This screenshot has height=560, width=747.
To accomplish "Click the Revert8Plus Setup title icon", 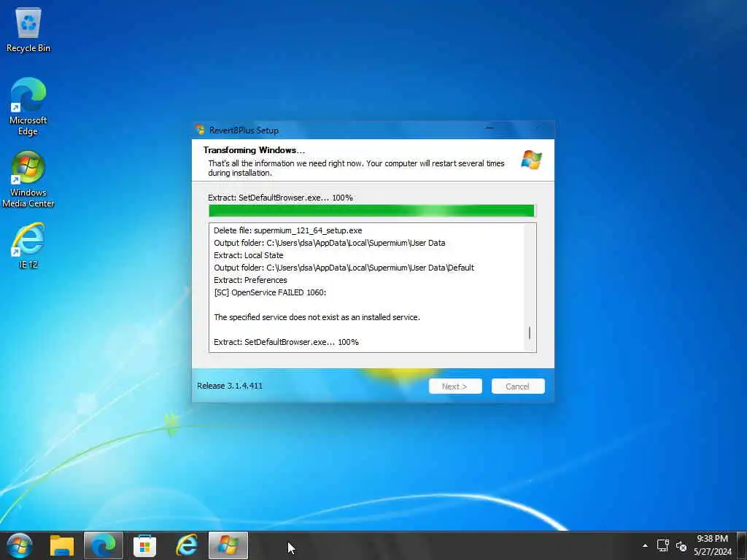I will (200, 130).
